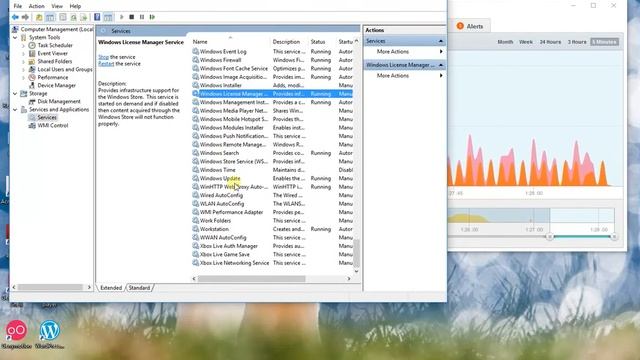Click the right timeline range slider handle
640x360 pixels.
[x=613, y=236]
